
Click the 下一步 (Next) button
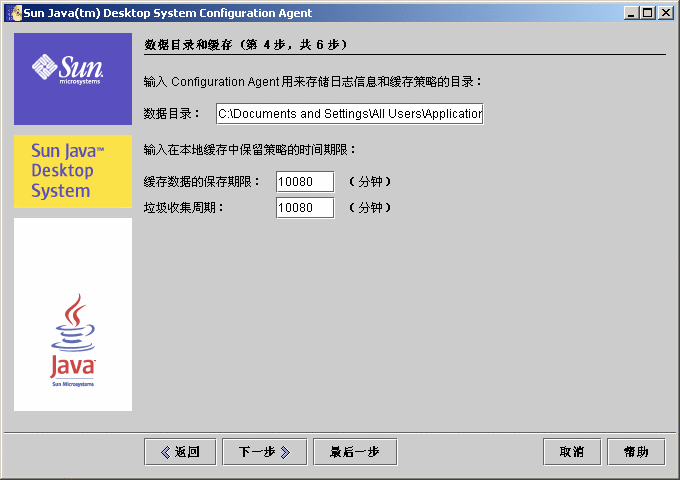tap(265, 452)
